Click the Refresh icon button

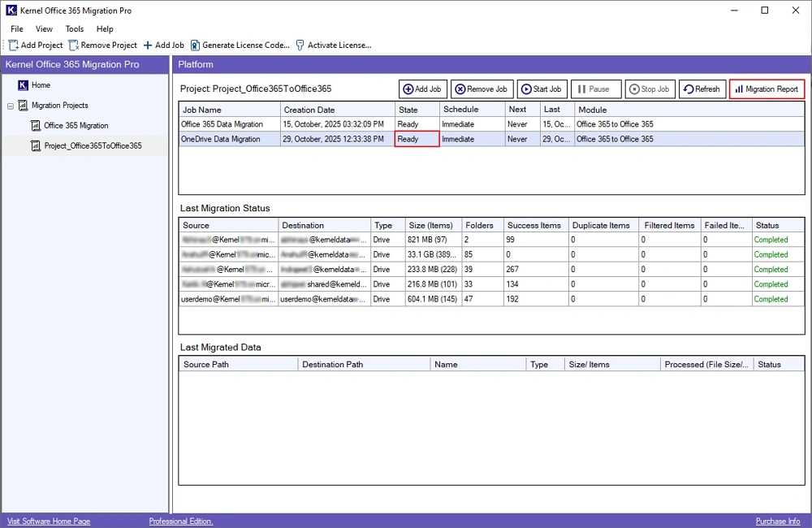point(689,89)
